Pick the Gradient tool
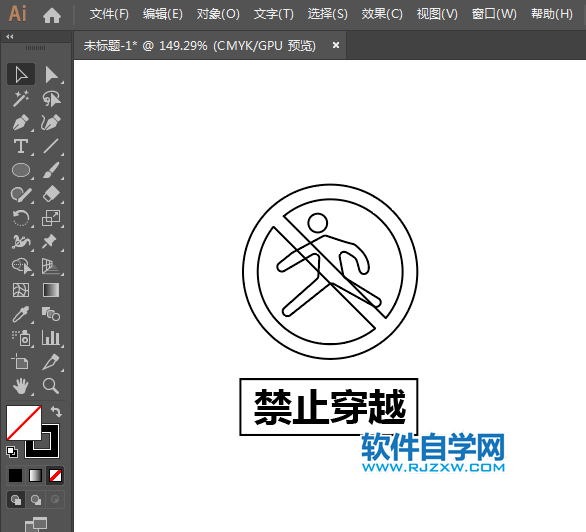 51,290
